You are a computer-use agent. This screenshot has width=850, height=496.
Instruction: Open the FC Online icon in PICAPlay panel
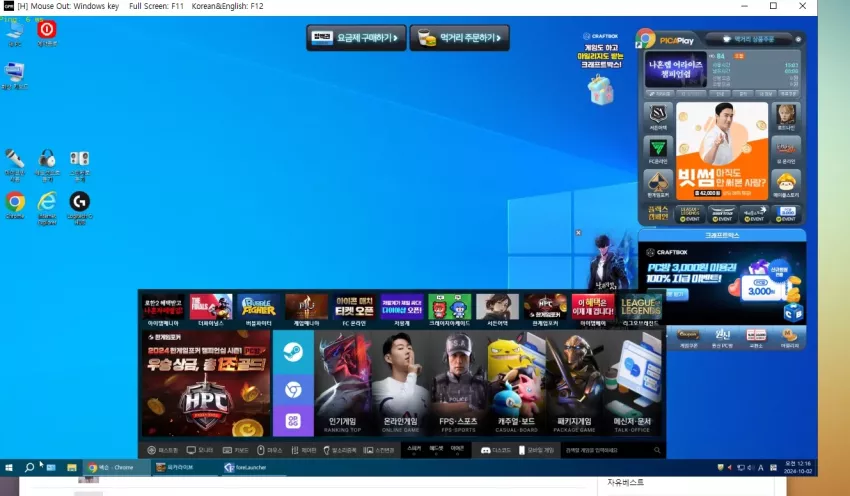click(658, 151)
